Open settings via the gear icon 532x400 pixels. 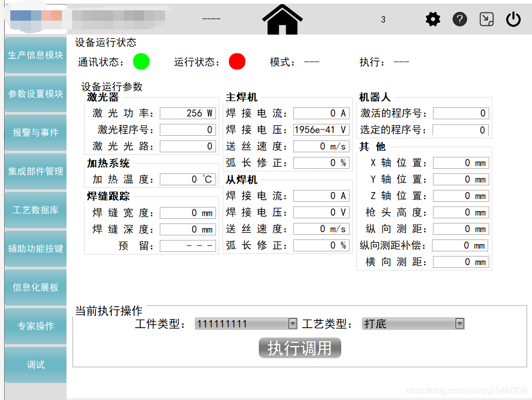pyautogui.click(x=433, y=20)
